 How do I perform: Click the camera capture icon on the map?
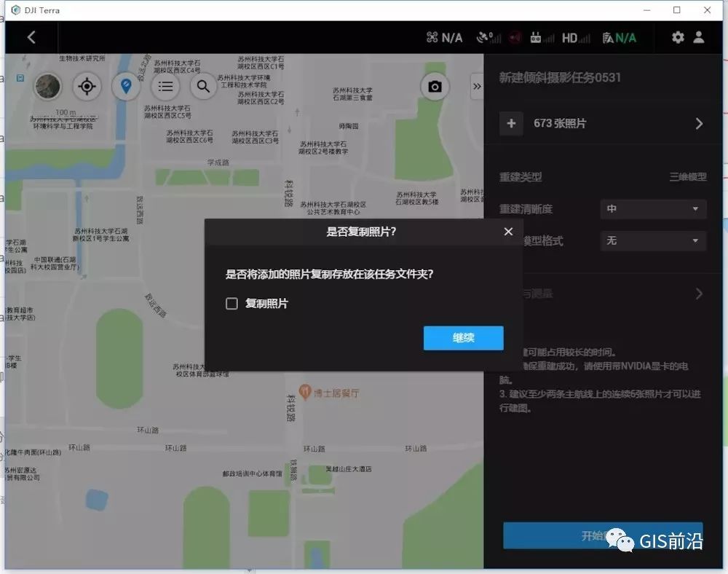[x=435, y=86]
